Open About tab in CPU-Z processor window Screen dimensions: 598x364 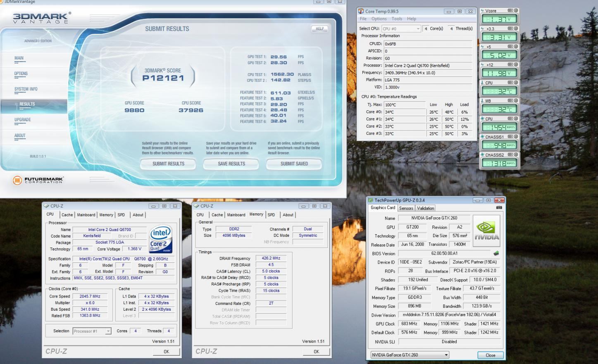pos(138,215)
